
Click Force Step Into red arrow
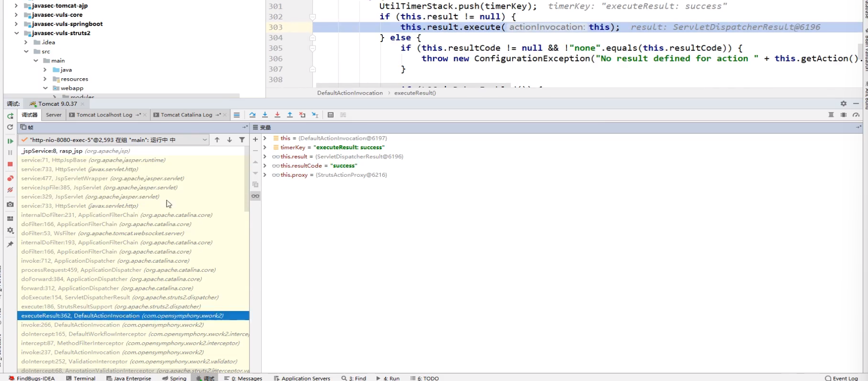278,115
